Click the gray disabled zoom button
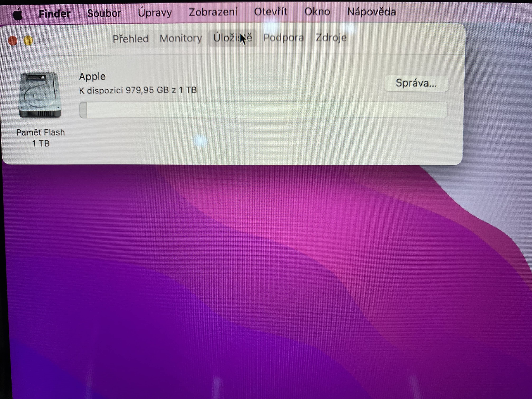Viewport: 532px width, 399px height. pos(44,40)
